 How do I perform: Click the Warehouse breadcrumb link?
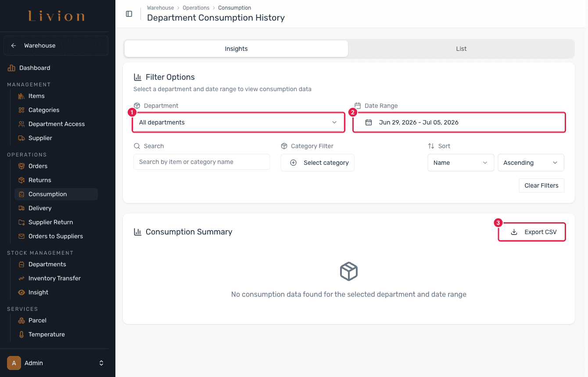click(160, 8)
